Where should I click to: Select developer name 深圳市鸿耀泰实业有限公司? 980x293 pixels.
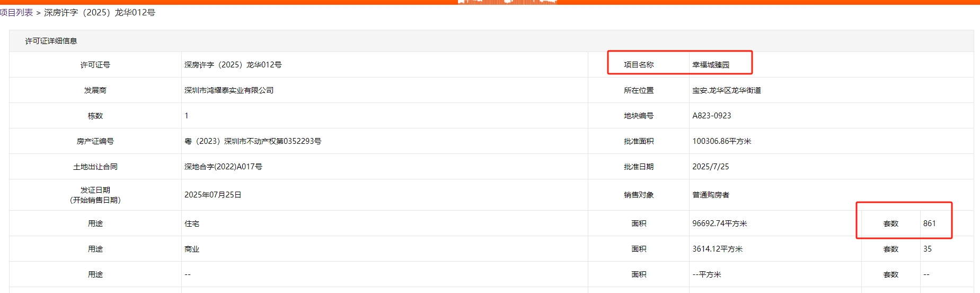pos(229,90)
